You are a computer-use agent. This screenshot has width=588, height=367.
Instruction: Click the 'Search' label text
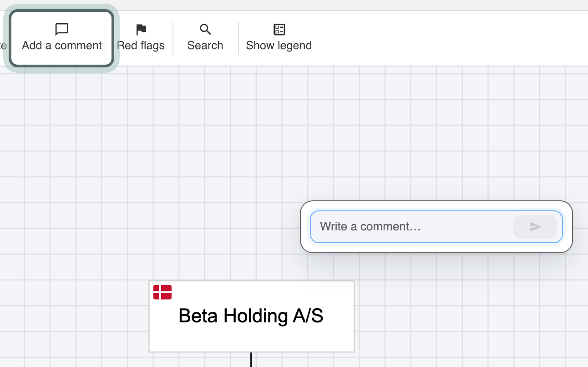[205, 46]
